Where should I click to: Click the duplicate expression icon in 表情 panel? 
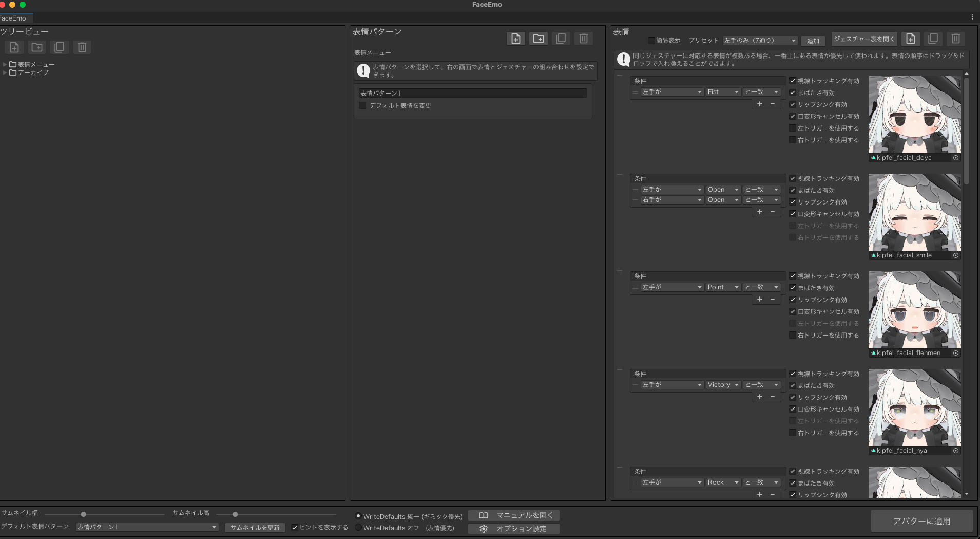(933, 39)
